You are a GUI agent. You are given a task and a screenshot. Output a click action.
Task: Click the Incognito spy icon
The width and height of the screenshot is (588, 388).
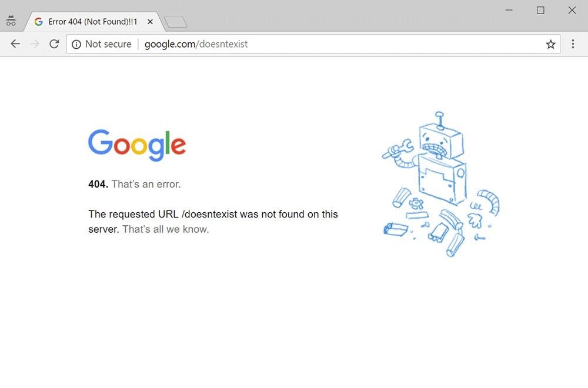point(11,22)
